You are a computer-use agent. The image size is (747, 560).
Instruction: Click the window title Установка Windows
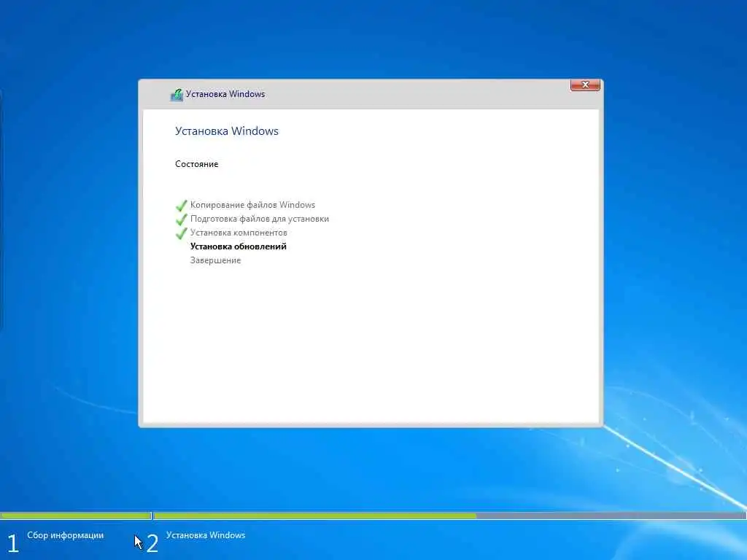pos(225,94)
